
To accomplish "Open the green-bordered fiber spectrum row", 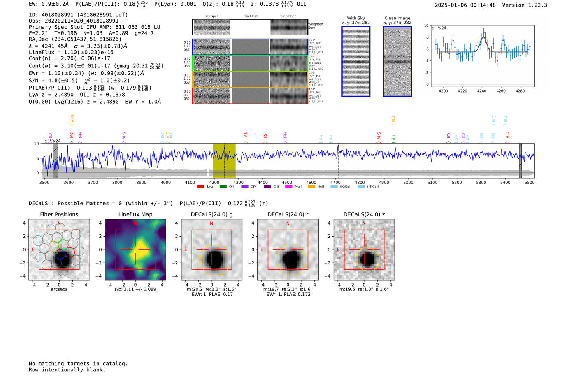I will click(x=250, y=63).
